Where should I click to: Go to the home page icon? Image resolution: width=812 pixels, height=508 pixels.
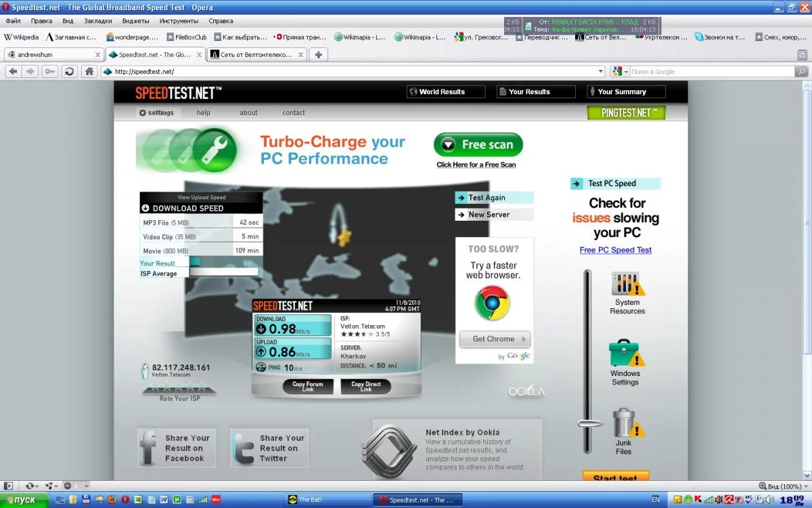[x=89, y=71]
